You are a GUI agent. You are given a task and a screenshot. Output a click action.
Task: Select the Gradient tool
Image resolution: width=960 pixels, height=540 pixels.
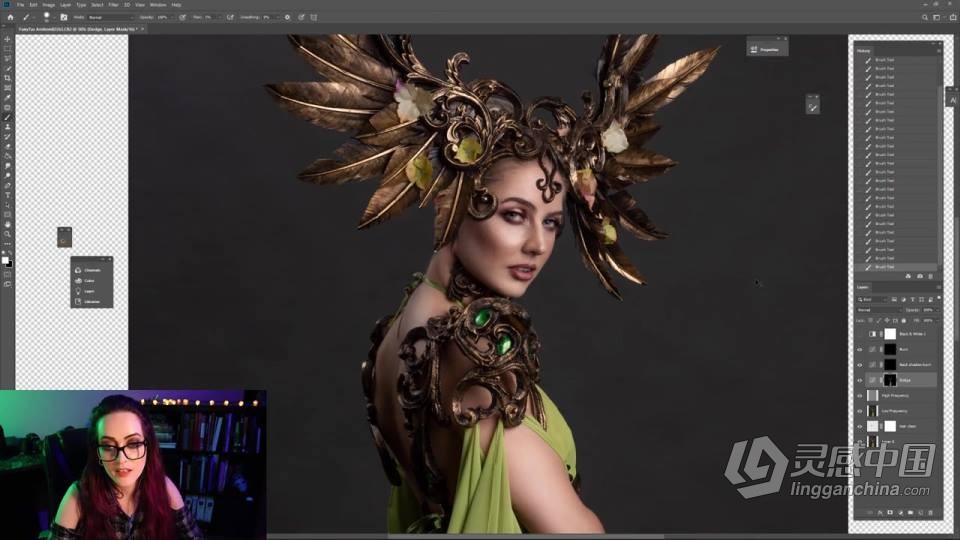tap(7, 156)
